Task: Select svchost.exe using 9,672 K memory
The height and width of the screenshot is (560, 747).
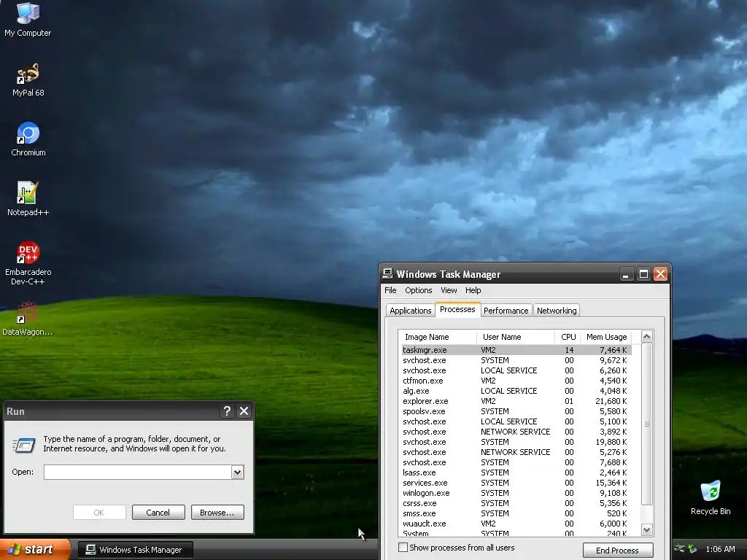Action: [x=516, y=360]
